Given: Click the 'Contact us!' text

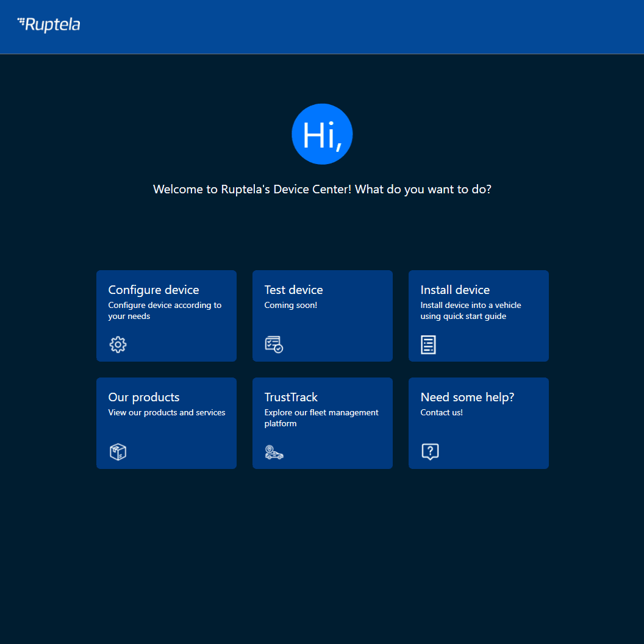Looking at the screenshot, I should pyautogui.click(x=442, y=412).
